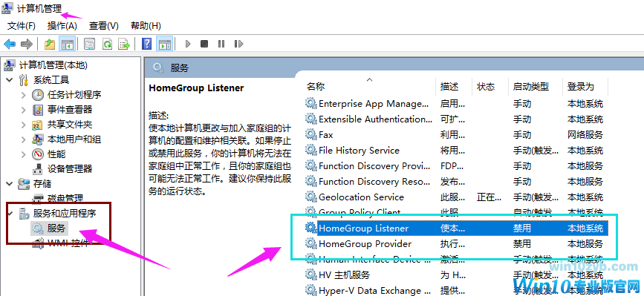Click 禁用 startup type of HomeGroup Provider
The height and width of the screenshot is (296, 644).
(522, 244)
